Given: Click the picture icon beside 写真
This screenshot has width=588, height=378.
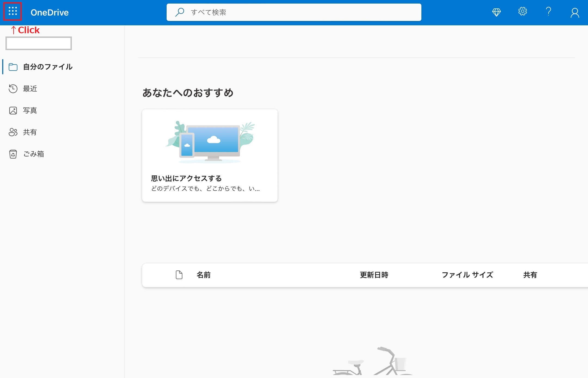Looking at the screenshot, I should pos(13,111).
